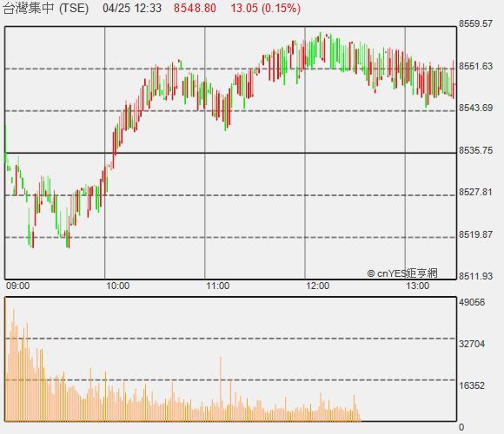Click the 台灣集中 (TSE) chart title
The width and height of the screenshot is (504, 434).
click(45, 8)
